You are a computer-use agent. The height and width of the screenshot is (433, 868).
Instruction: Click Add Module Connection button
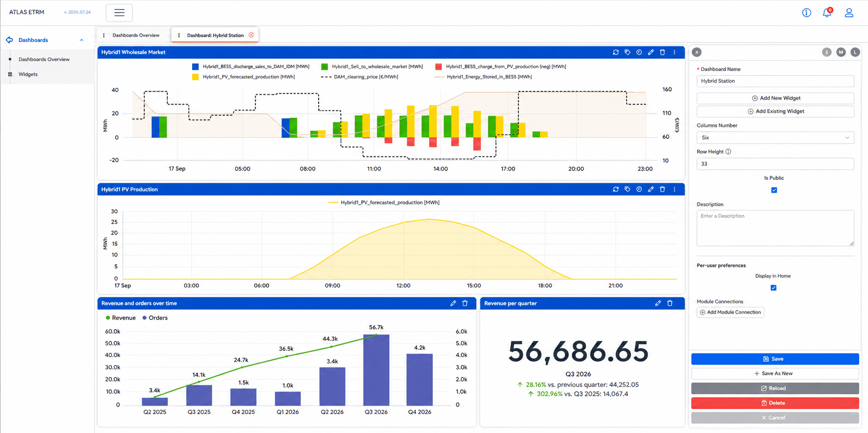click(x=730, y=312)
